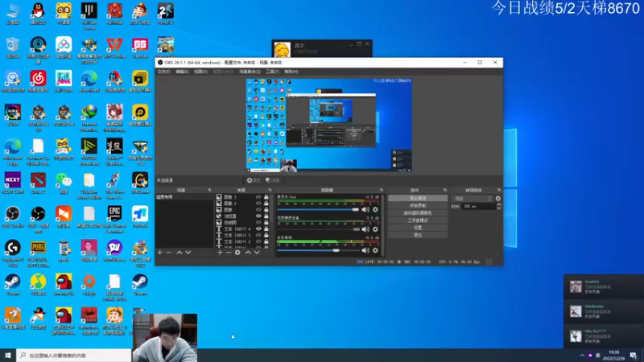Open source properties gear in Sources toolbar
The height and width of the screenshot is (362, 644).
(x=237, y=253)
